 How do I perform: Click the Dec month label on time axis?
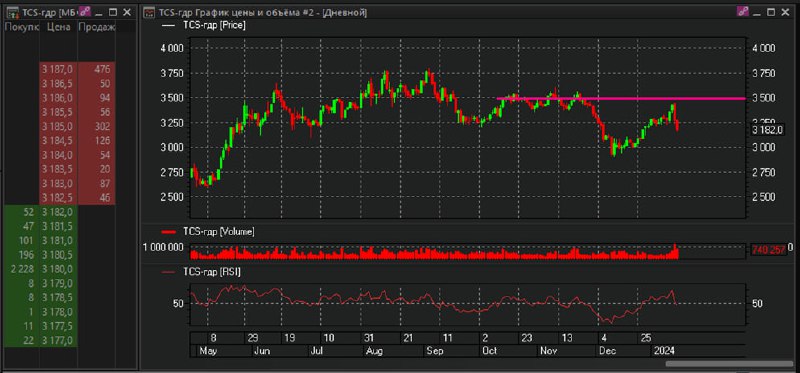click(x=608, y=351)
